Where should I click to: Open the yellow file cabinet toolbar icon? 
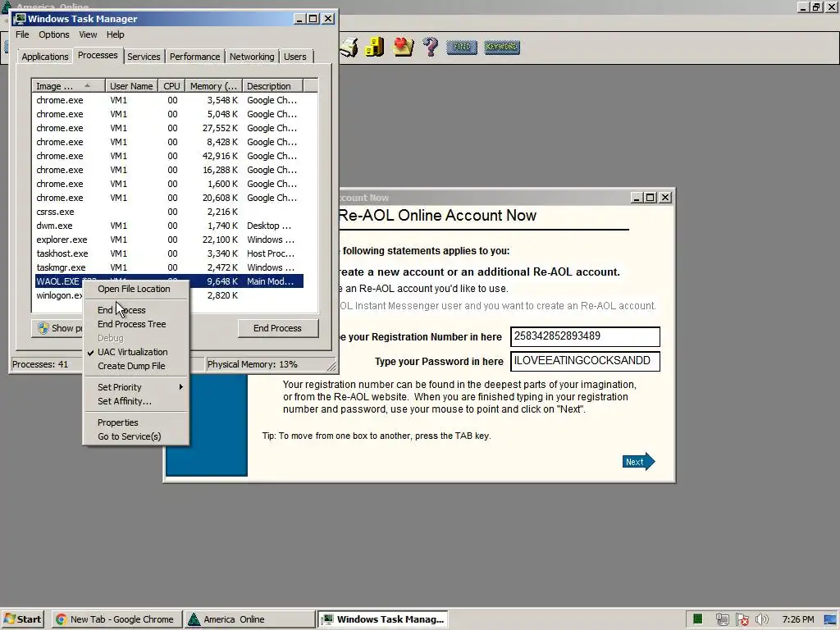click(374, 47)
